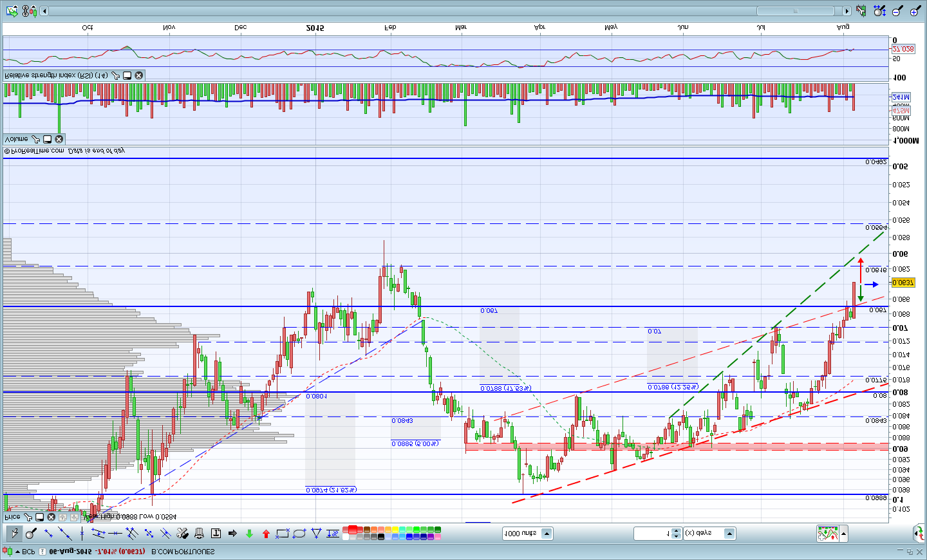Viewport: 927px width, 560px height.
Task: Select the rectangle drawing tool
Action: 282,534
